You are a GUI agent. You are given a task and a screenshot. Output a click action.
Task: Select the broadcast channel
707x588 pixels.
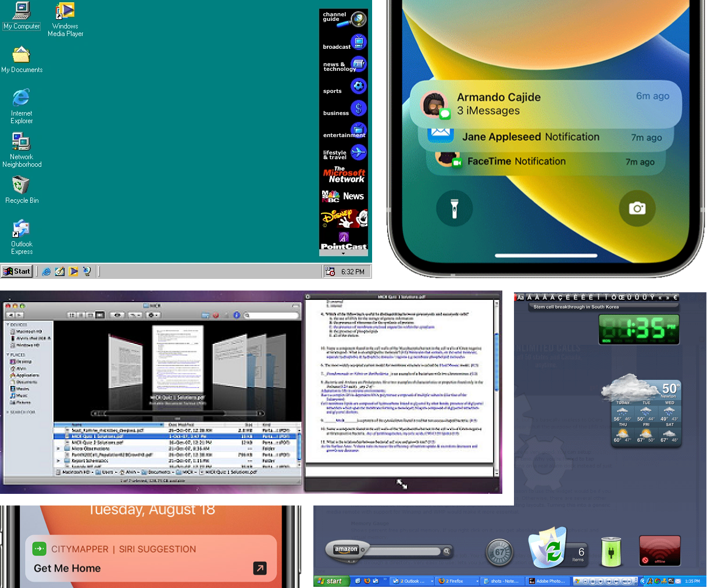tap(344, 42)
